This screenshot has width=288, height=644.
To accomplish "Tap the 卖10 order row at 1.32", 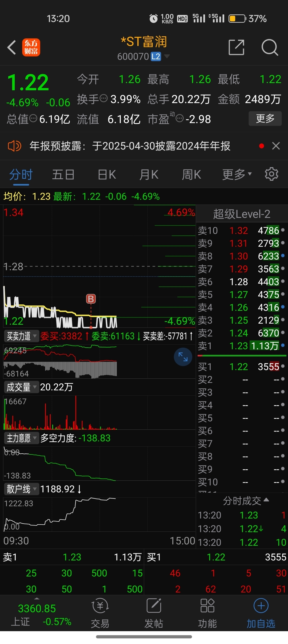I will (242, 230).
